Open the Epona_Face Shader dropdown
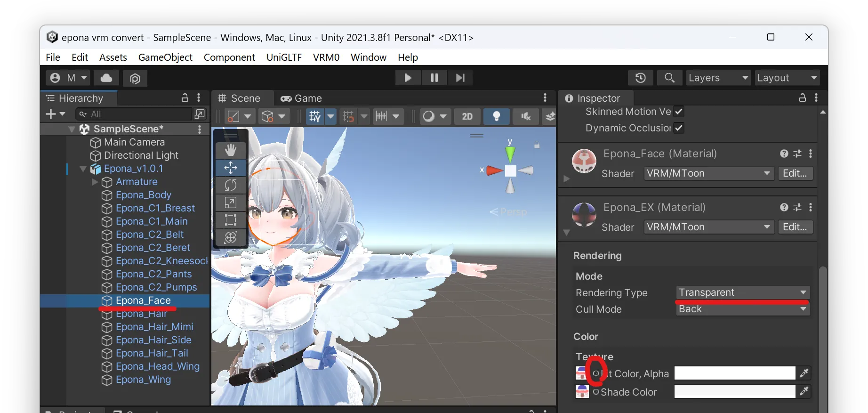Image resolution: width=868 pixels, height=413 pixels. 708,173
